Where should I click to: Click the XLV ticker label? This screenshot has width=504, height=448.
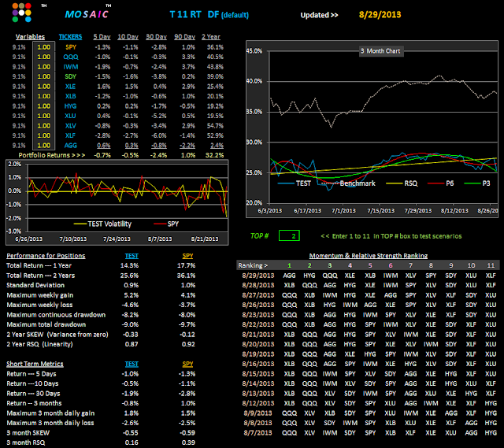[x=71, y=126]
